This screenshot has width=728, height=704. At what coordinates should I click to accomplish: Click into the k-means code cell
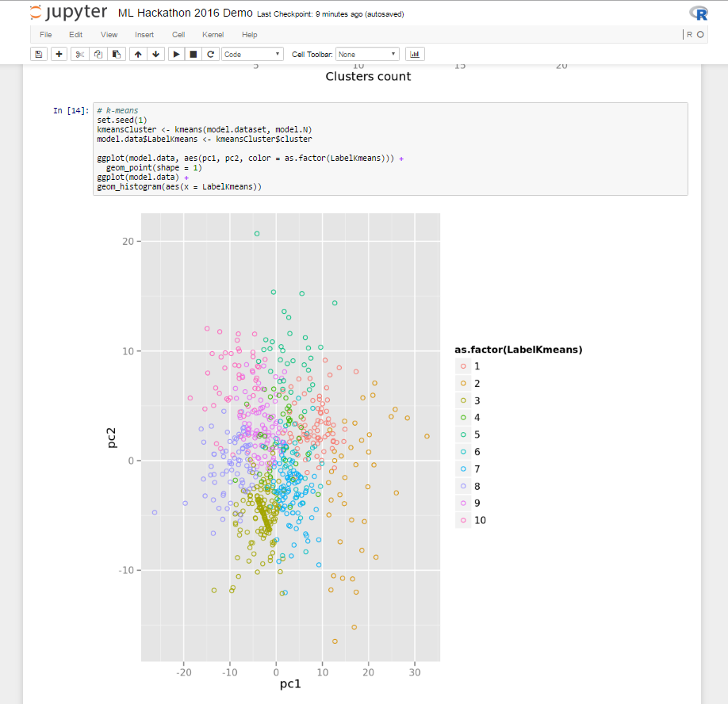[x=390, y=149]
